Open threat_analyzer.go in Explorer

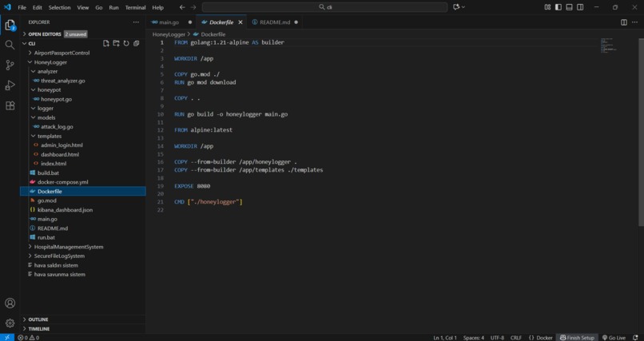click(x=63, y=81)
